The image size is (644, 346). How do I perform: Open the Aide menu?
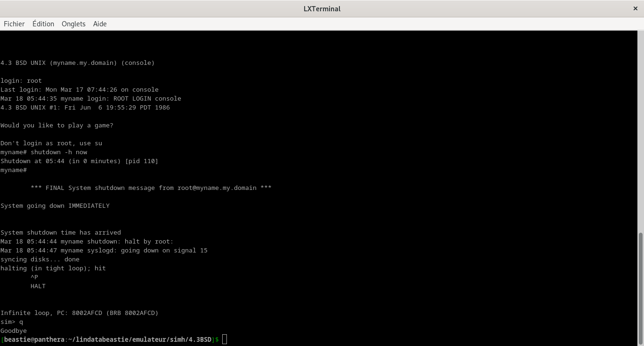tap(100, 24)
